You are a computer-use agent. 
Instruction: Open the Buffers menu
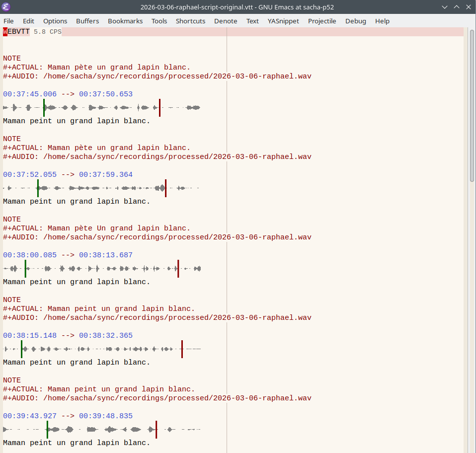tap(87, 21)
